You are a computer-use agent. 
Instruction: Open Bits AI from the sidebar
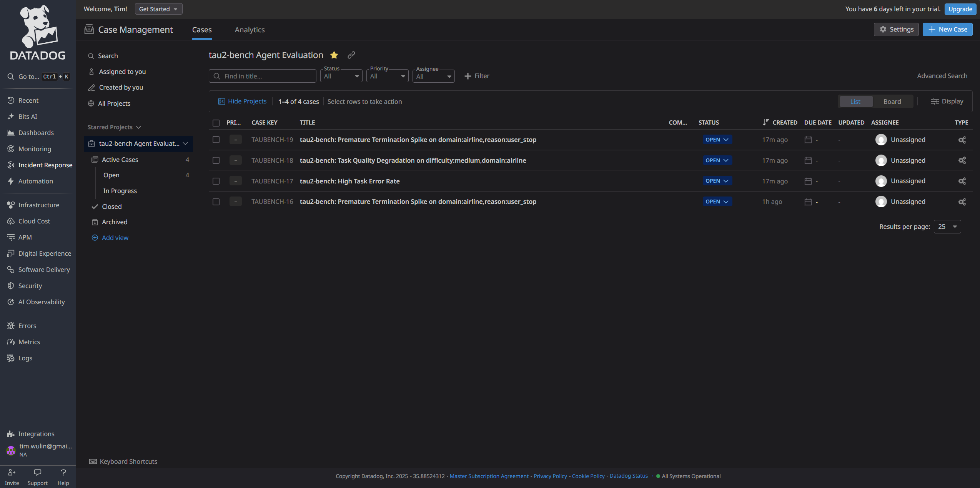(x=28, y=117)
